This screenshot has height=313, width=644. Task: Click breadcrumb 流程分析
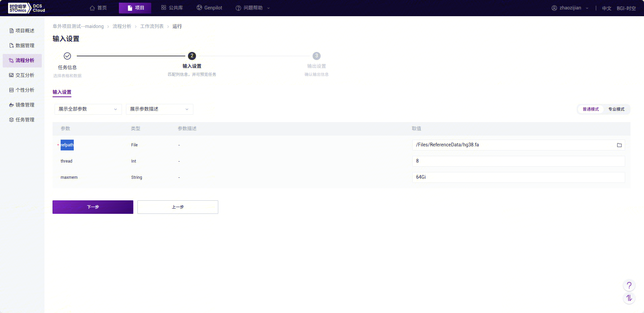click(x=122, y=26)
